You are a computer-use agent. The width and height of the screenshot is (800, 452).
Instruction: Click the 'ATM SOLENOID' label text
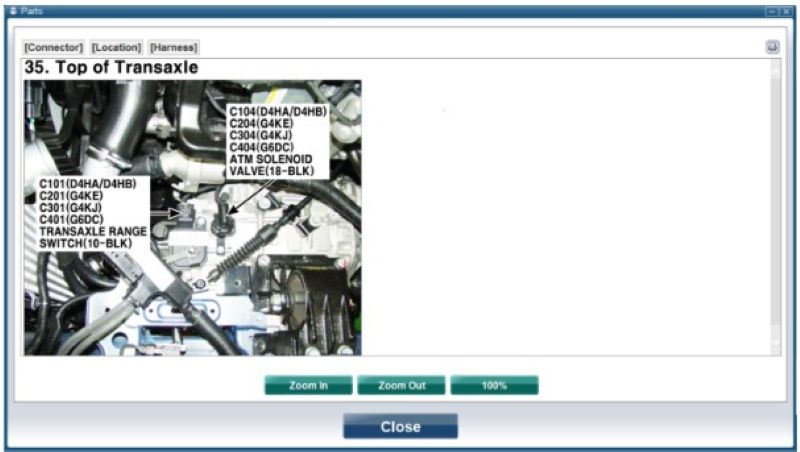270,159
